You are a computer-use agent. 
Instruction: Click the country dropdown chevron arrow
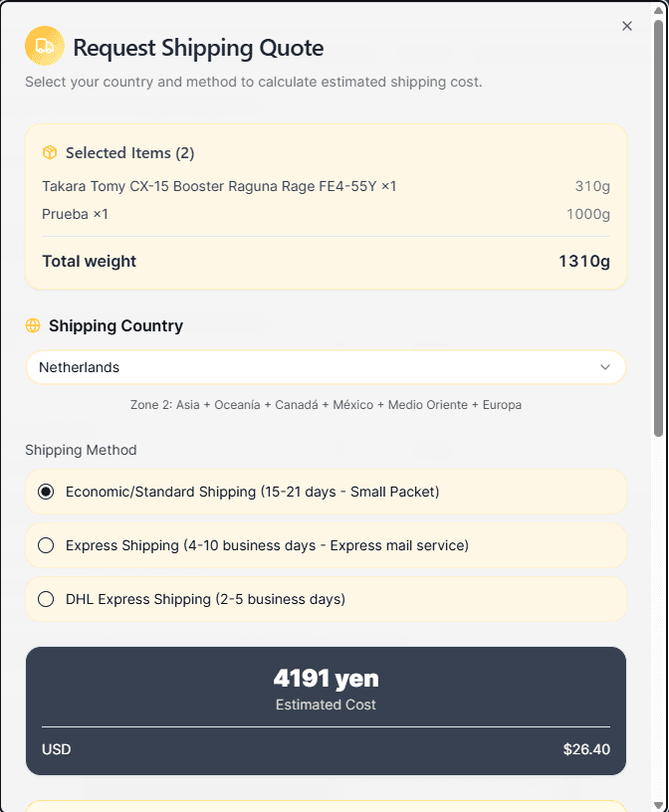(x=605, y=367)
